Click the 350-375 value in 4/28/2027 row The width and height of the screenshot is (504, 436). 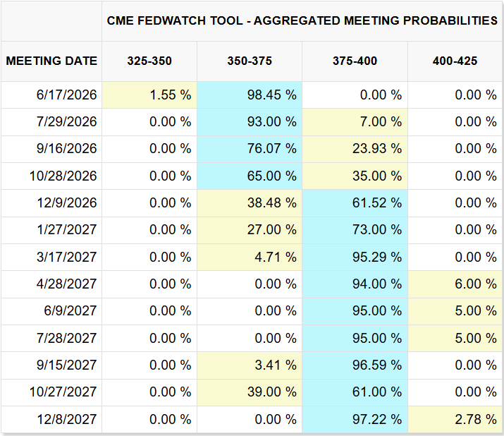(250, 284)
